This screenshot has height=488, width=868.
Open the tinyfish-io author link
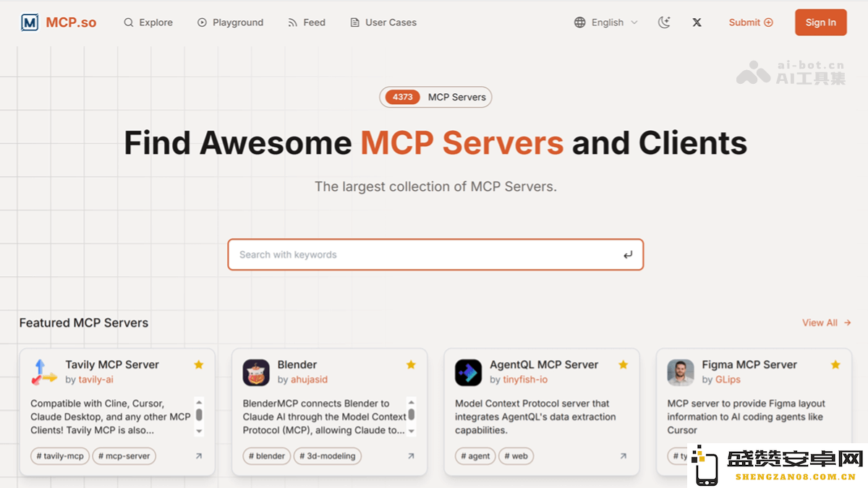525,380
